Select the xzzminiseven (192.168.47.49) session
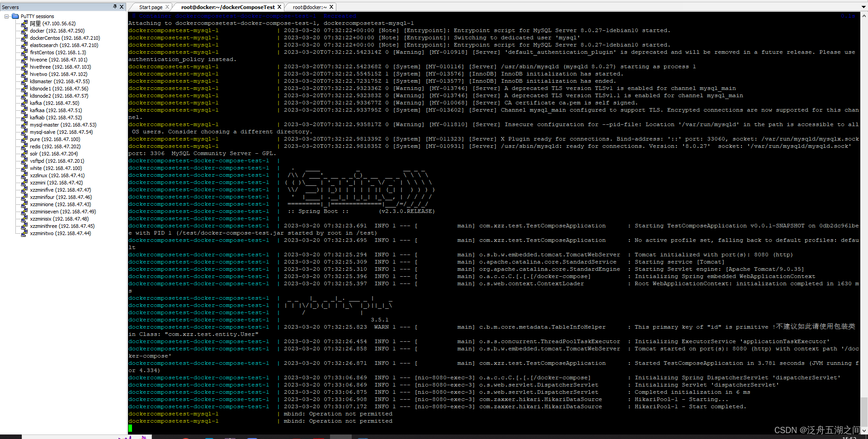 click(x=63, y=212)
